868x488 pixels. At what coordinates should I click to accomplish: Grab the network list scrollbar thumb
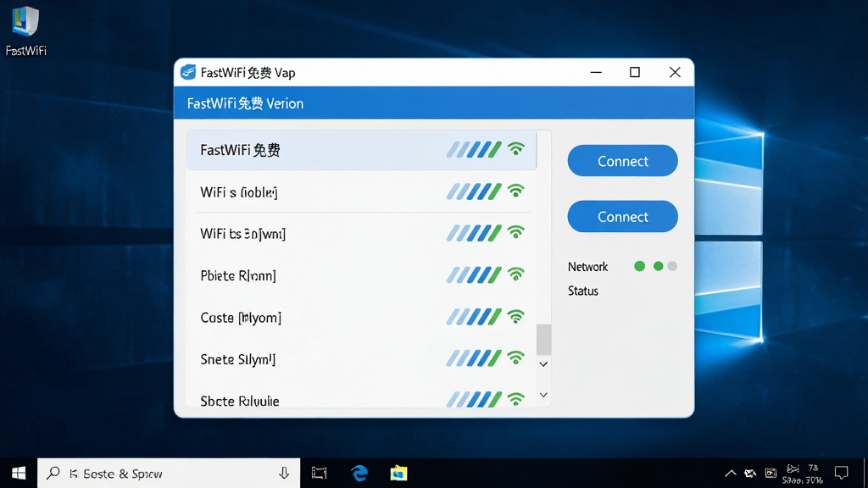tap(543, 339)
